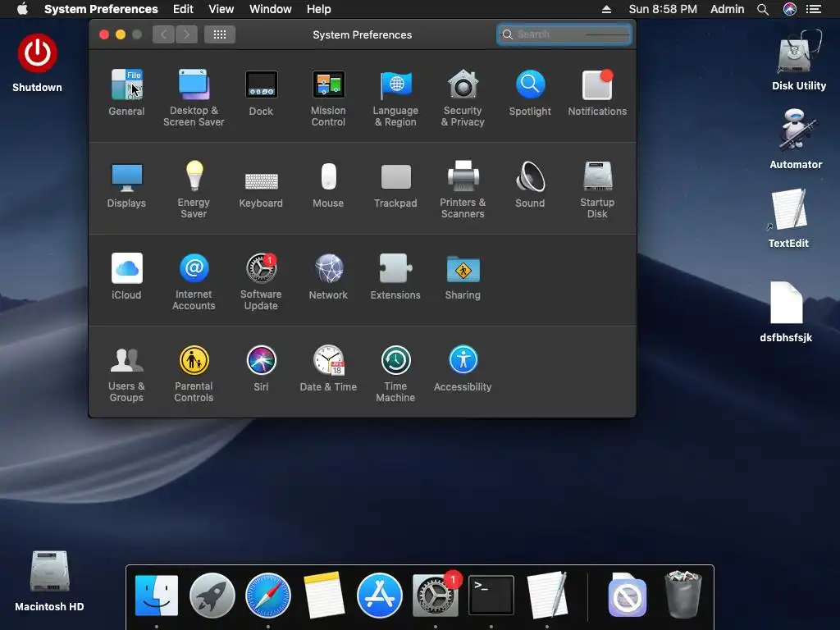Open the View menu
The image size is (840, 630).
[221, 9]
